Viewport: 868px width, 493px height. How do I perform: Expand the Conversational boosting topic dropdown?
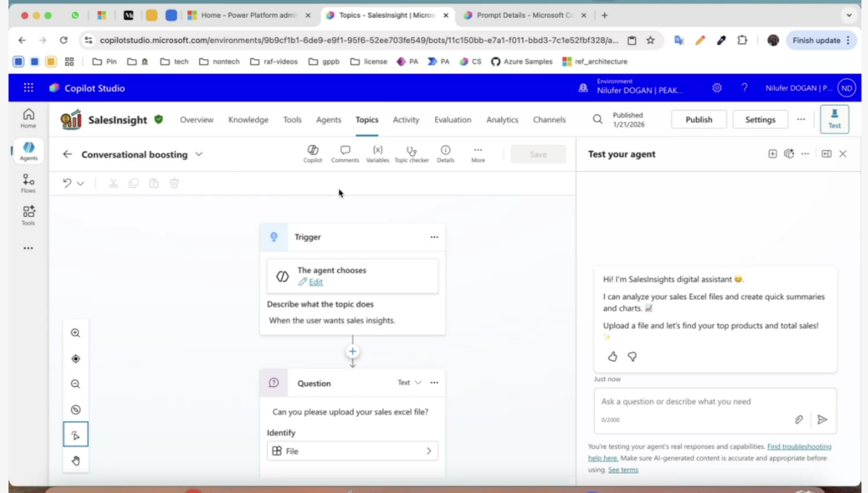(x=199, y=154)
